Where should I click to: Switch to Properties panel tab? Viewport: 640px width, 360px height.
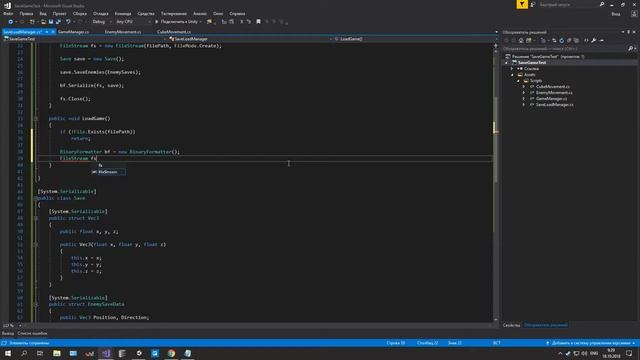click(511, 325)
